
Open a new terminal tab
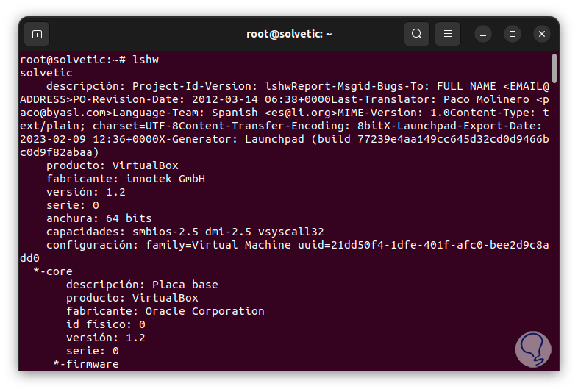[x=37, y=34]
